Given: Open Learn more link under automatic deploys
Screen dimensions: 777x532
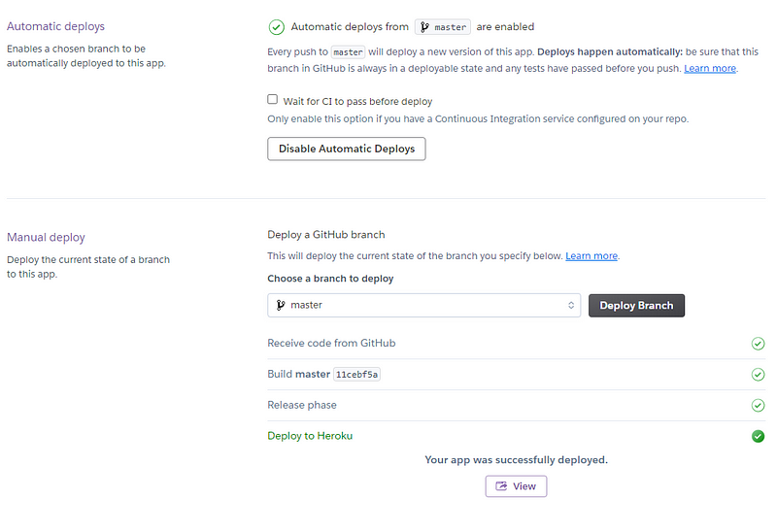Looking at the screenshot, I should tap(710, 68).
